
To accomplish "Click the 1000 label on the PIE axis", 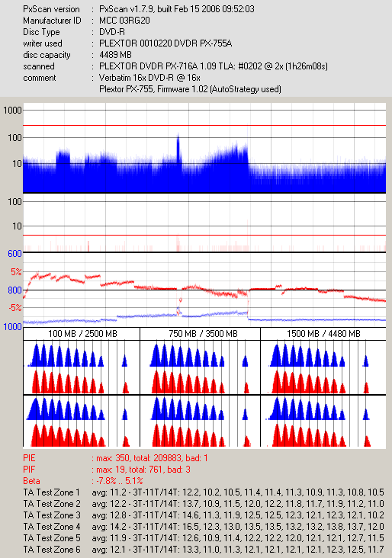I will click(12, 110).
